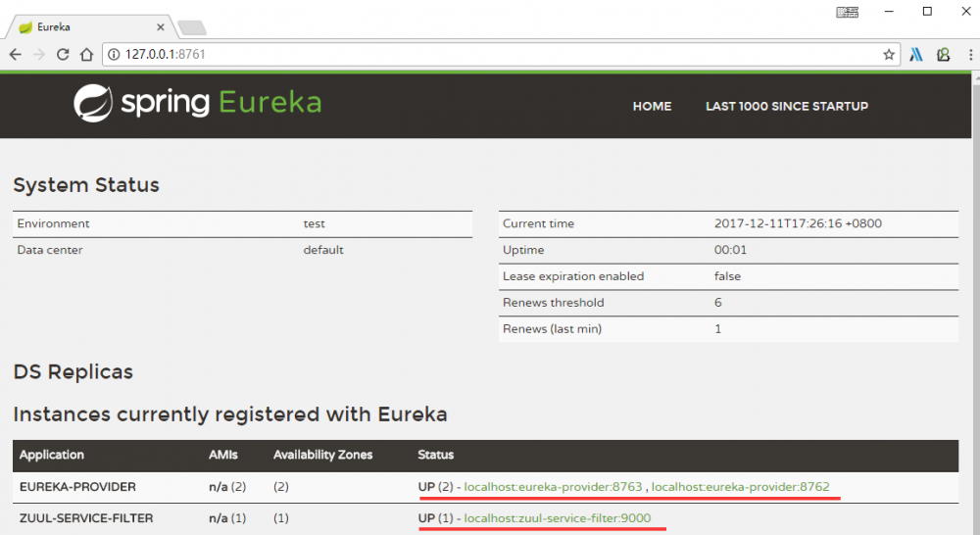The width and height of the screenshot is (980, 535).
Task: Reload the Eureka page
Action: [63, 54]
